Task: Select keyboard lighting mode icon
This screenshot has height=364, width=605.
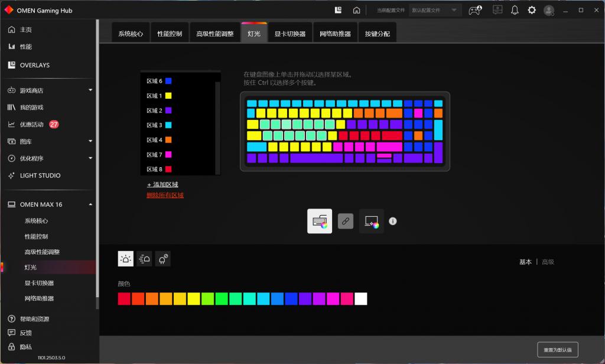Action: [x=320, y=221]
